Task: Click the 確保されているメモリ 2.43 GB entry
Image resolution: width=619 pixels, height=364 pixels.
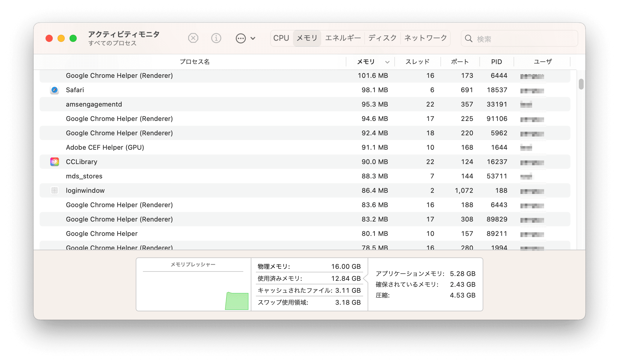Action: coord(425,284)
